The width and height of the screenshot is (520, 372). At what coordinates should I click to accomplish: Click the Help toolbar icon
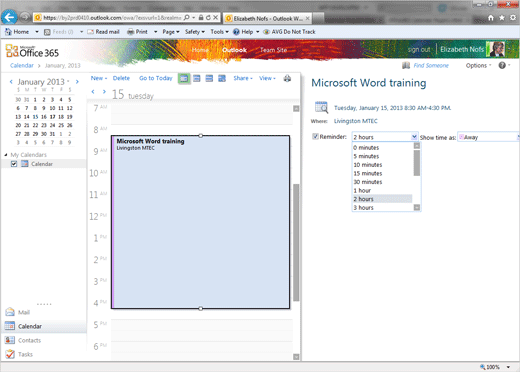click(x=236, y=32)
